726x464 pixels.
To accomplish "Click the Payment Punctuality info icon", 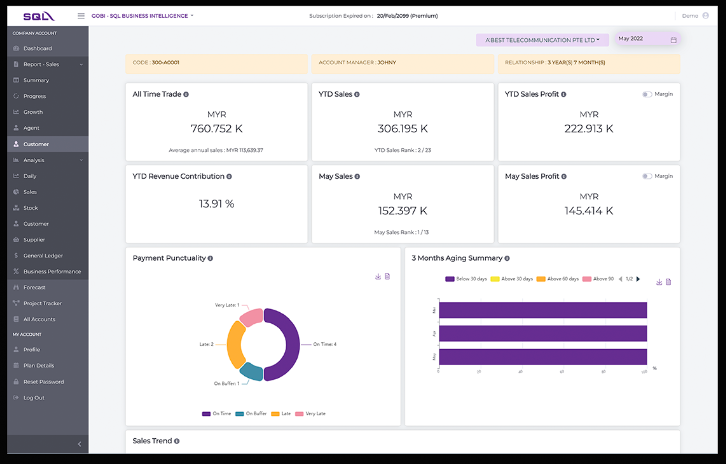I will (x=210, y=258).
